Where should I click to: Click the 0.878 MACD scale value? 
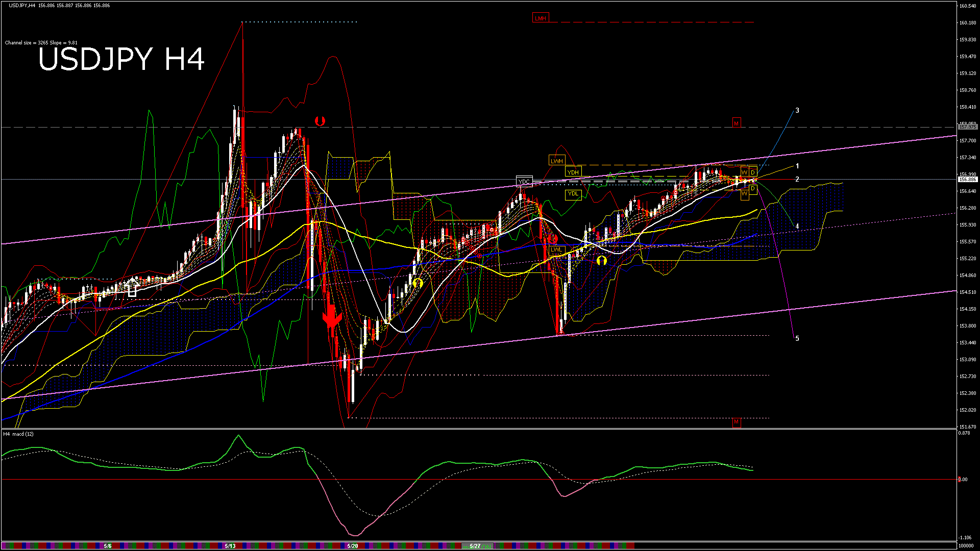(x=964, y=433)
